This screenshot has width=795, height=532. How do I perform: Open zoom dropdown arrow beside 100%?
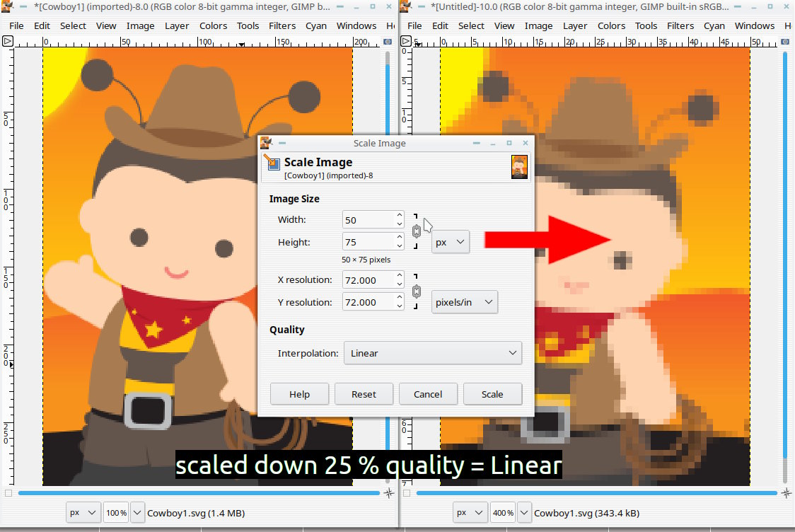(x=137, y=513)
